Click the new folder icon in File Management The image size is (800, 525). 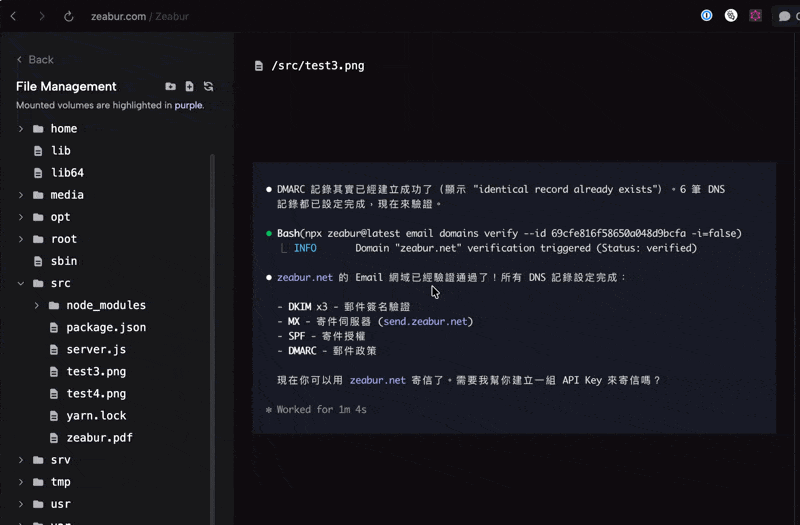170,87
